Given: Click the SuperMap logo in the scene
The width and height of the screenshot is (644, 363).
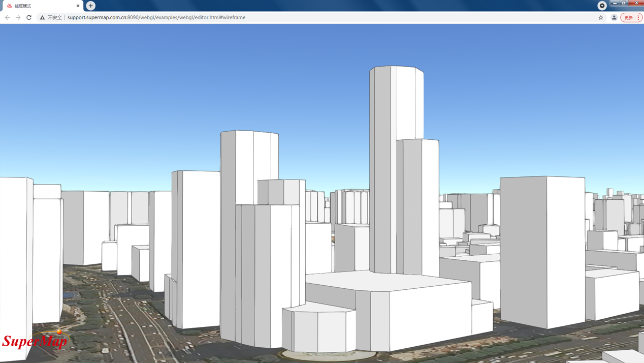Looking at the screenshot, I should click(x=35, y=341).
